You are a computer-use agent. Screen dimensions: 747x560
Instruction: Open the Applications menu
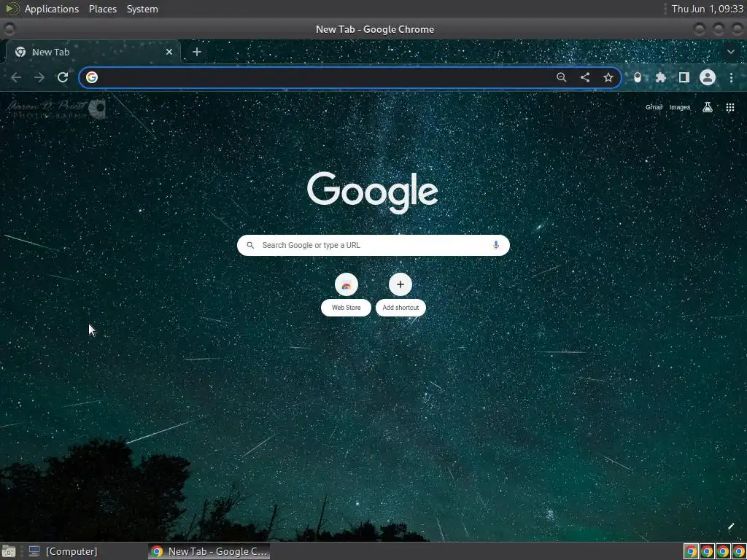click(52, 9)
